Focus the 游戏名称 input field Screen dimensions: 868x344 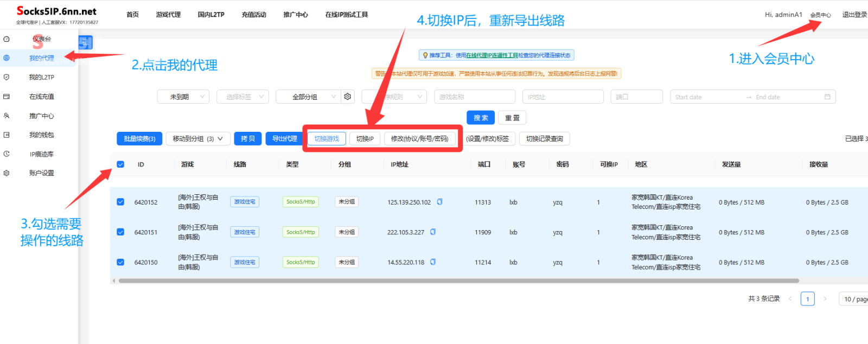pyautogui.click(x=475, y=97)
